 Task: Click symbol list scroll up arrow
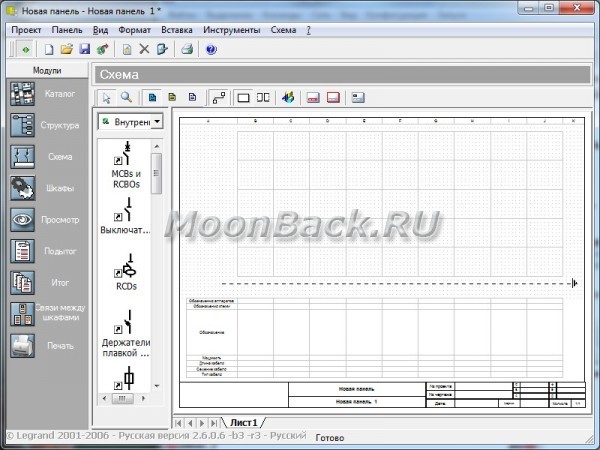click(x=157, y=147)
